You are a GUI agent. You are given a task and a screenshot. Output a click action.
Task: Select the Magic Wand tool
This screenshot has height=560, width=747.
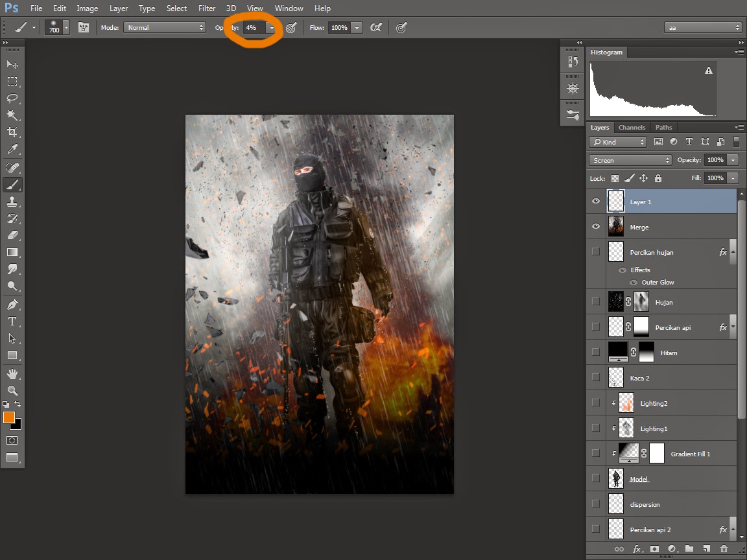click(x=12, y=115)
